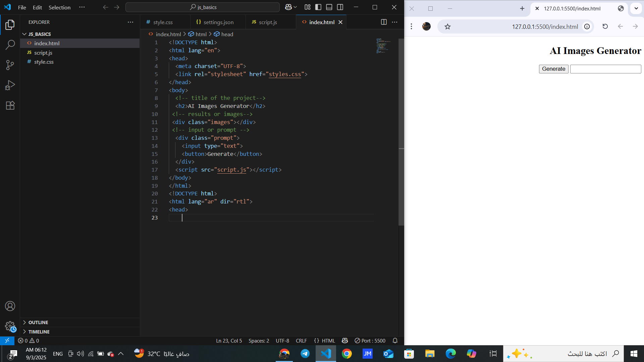
Task: Open the Run and Debug view
Action: (x=10, y=85)
